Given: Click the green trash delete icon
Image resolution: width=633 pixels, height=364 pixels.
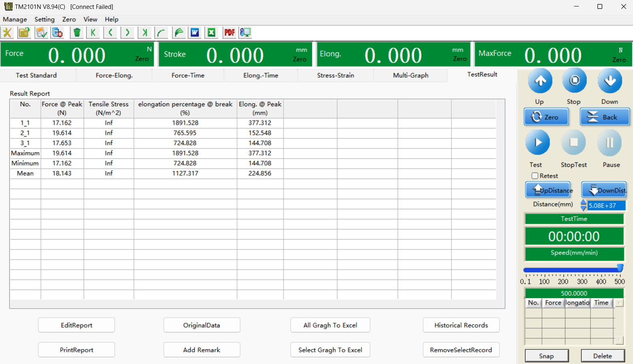Looking at the screenshot, I should point(76,33).
